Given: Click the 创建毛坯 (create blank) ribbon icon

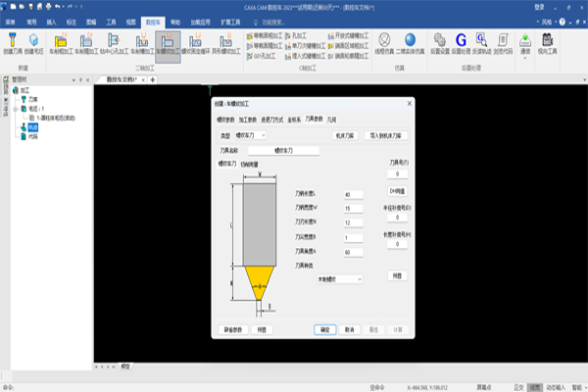Looking at the screenshot, I should [35, 44].
